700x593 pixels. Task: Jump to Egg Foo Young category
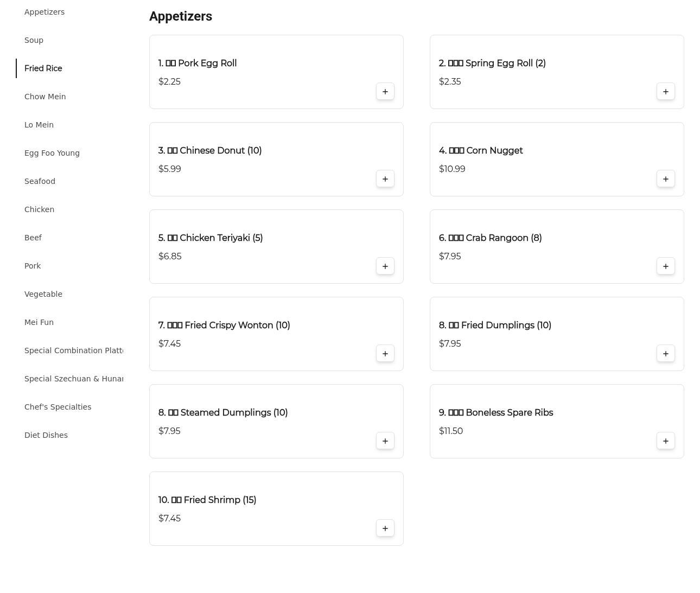coord(52,153)
